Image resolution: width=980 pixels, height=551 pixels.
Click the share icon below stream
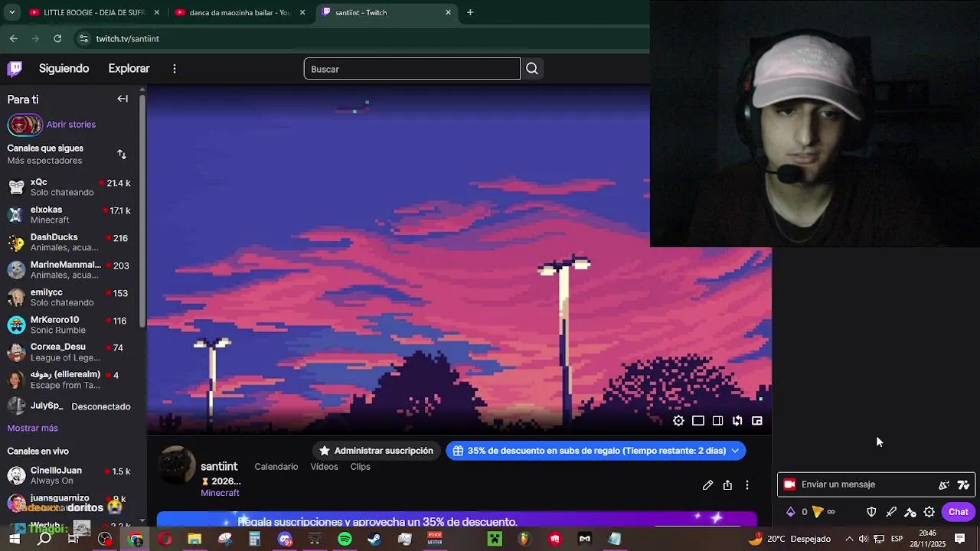727,485
